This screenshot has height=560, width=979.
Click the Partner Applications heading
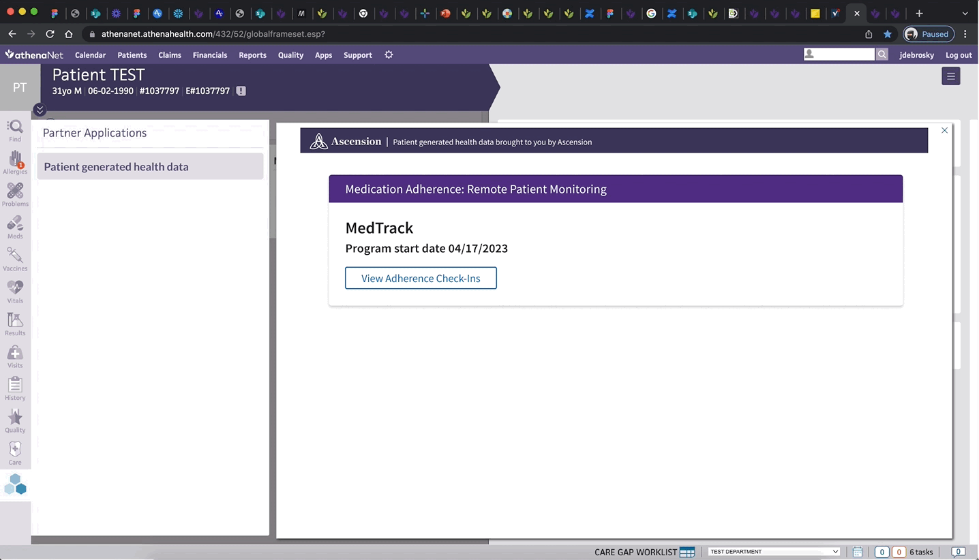click(94, 133)
